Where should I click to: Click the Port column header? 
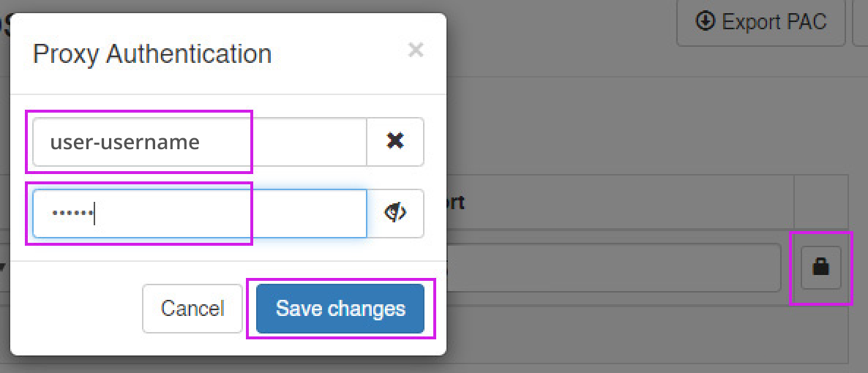[455, 202]
